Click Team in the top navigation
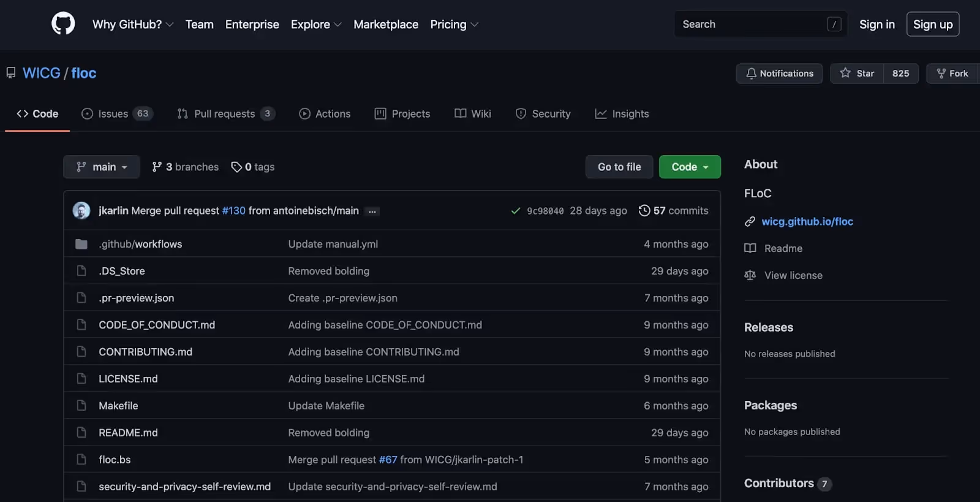 [x=200, y=24]
